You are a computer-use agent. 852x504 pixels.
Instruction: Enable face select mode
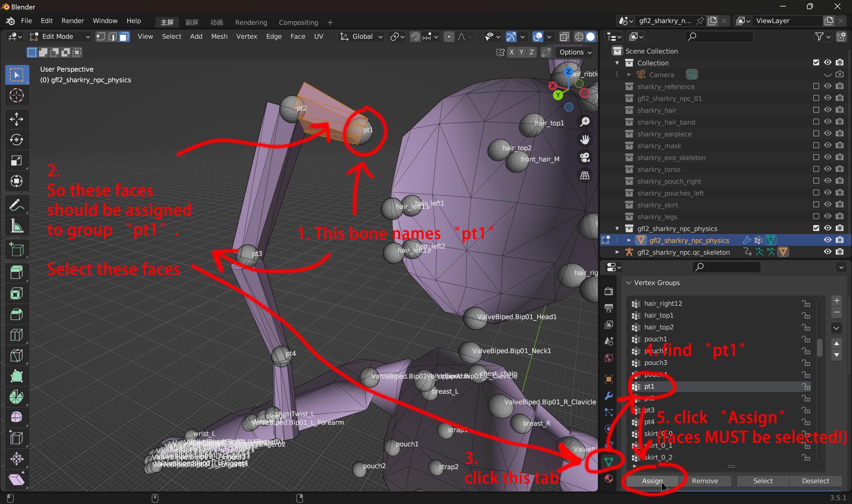point(124,37)
